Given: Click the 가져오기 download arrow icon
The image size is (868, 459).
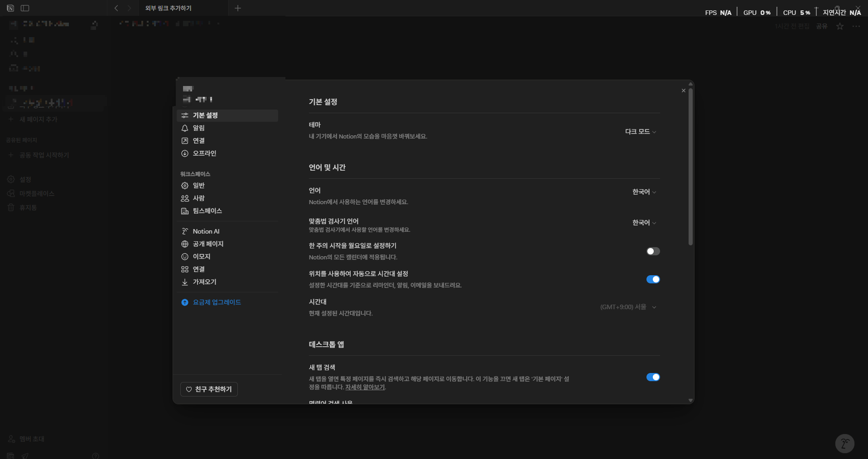Looking at the screenshot, I should pyautogui.click(x=185, y=282).
